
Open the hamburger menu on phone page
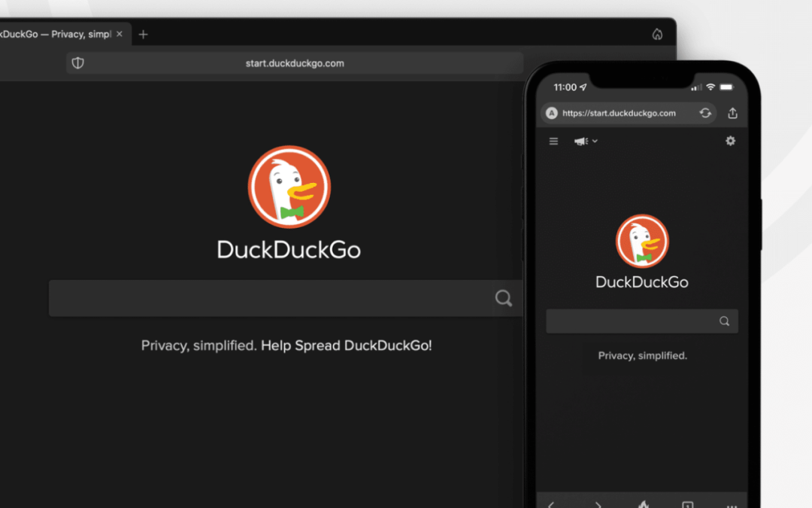[553, 141]
